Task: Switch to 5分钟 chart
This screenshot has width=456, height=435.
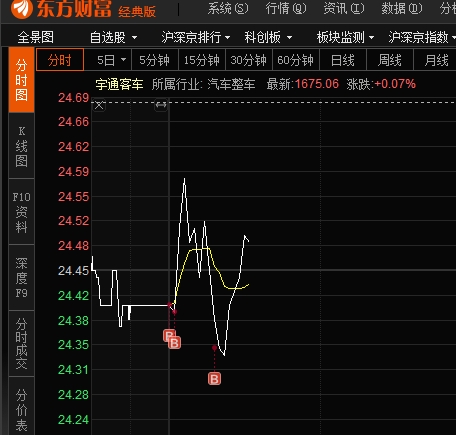Action: [155, 60]
